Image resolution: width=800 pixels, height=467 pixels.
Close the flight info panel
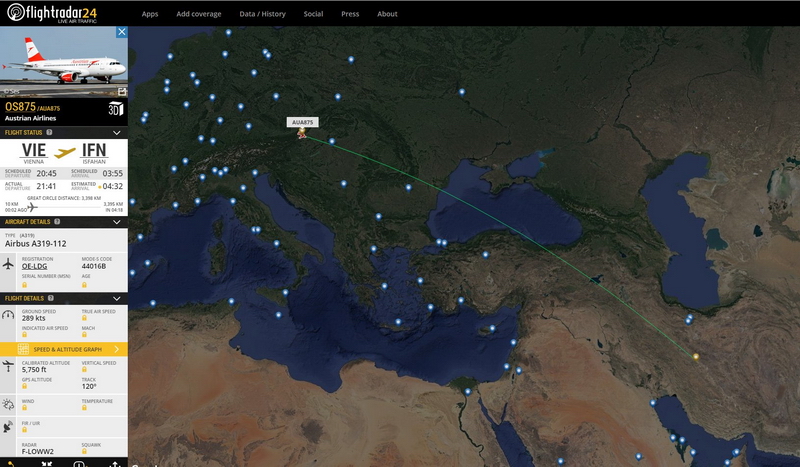121,32
